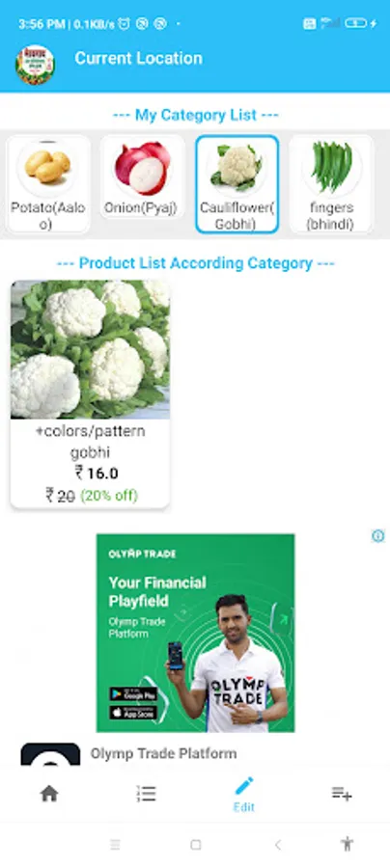Open the numbered list icon tab
This screenshot has width=390, height=868.
point(147,794)
